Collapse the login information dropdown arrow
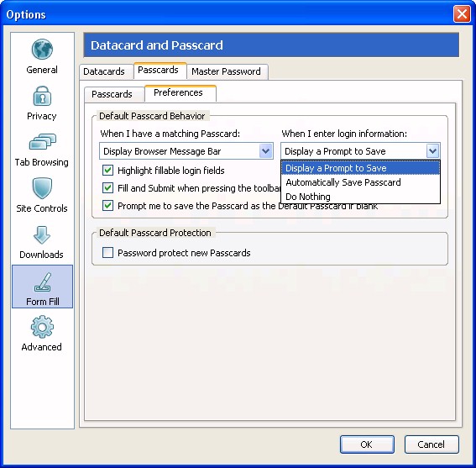The width and height of the screenshot is (476, 468). (x=432, y=151)
